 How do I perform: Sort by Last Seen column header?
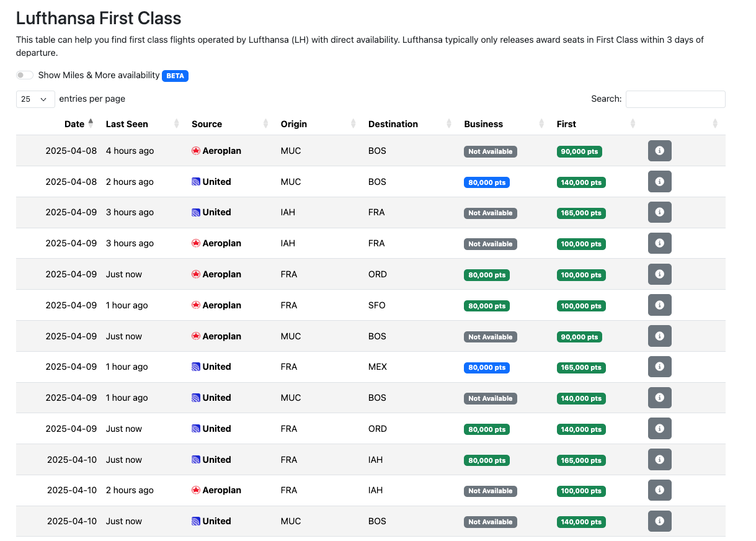tap(127, 124)
